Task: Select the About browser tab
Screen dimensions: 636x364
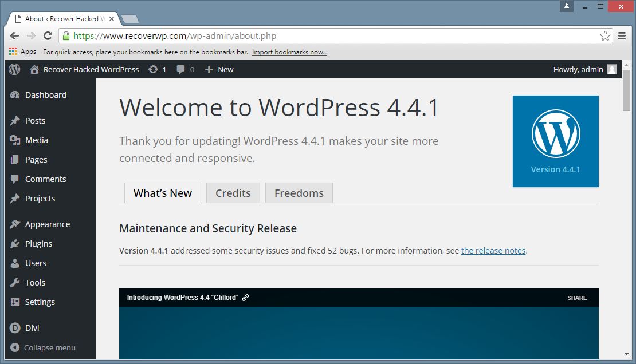Action: click(x=64, y=19)
